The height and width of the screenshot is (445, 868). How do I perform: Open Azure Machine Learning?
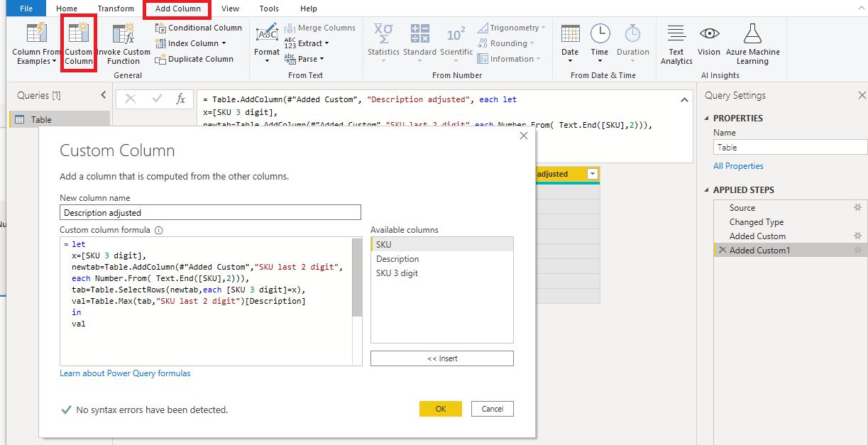[752, 43]
